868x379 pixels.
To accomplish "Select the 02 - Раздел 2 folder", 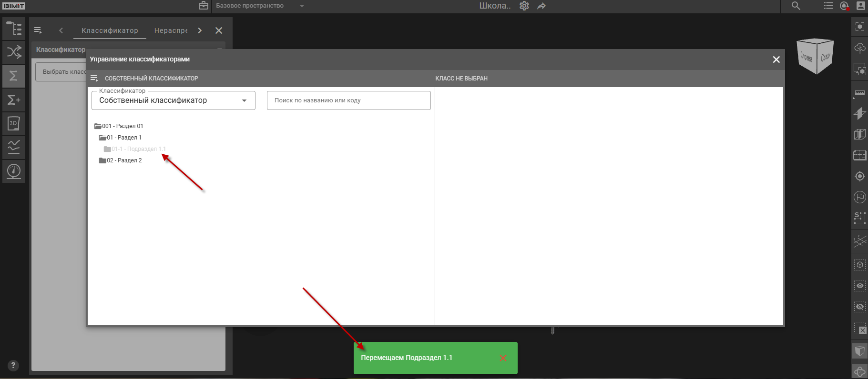I will pos(124,160).
